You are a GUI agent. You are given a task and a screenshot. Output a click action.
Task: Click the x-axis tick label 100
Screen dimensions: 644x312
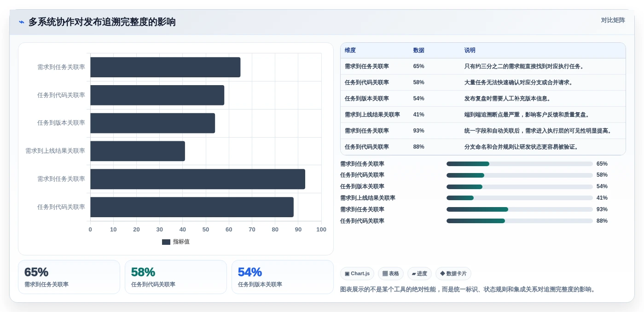[x=321, y=230]
